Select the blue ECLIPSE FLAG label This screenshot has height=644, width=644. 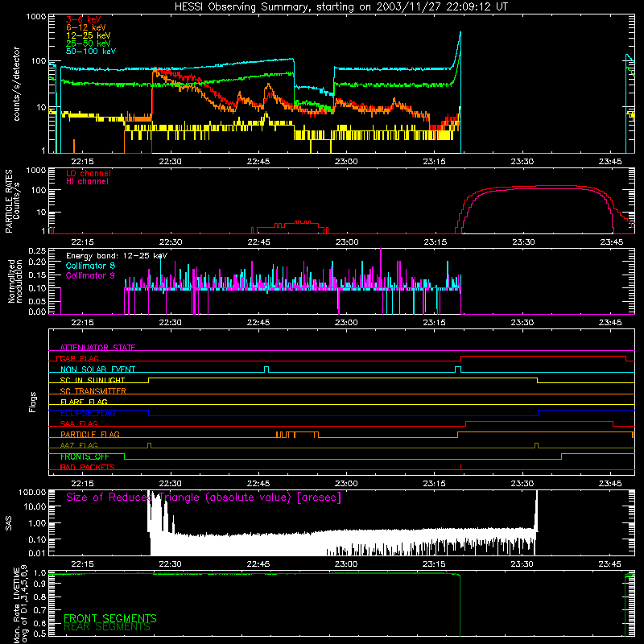[88, 413]
